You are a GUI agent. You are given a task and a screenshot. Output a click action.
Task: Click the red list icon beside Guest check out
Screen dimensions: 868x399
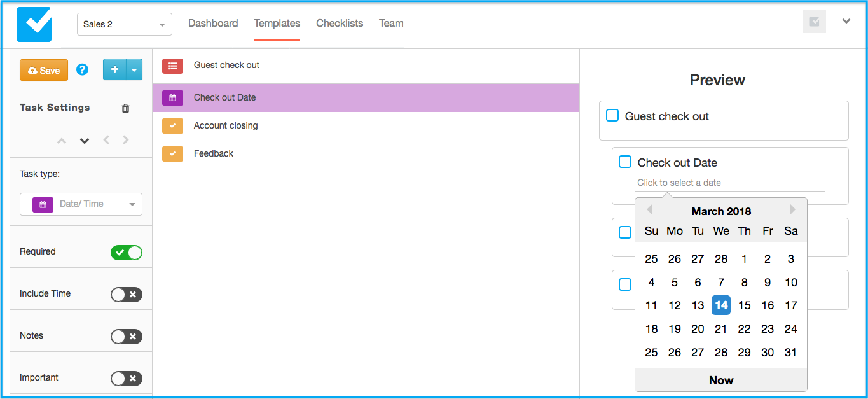pos(172,66)
